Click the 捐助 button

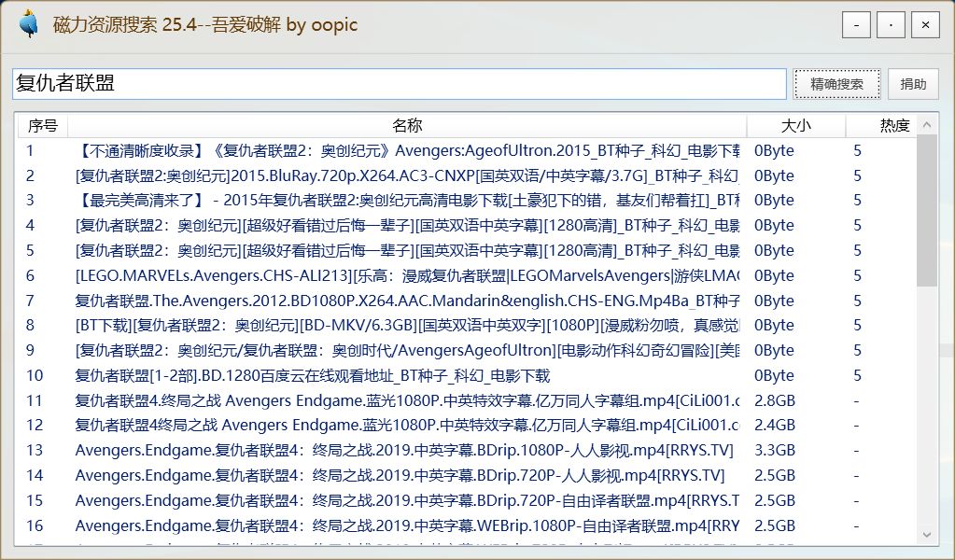[913, 84]
